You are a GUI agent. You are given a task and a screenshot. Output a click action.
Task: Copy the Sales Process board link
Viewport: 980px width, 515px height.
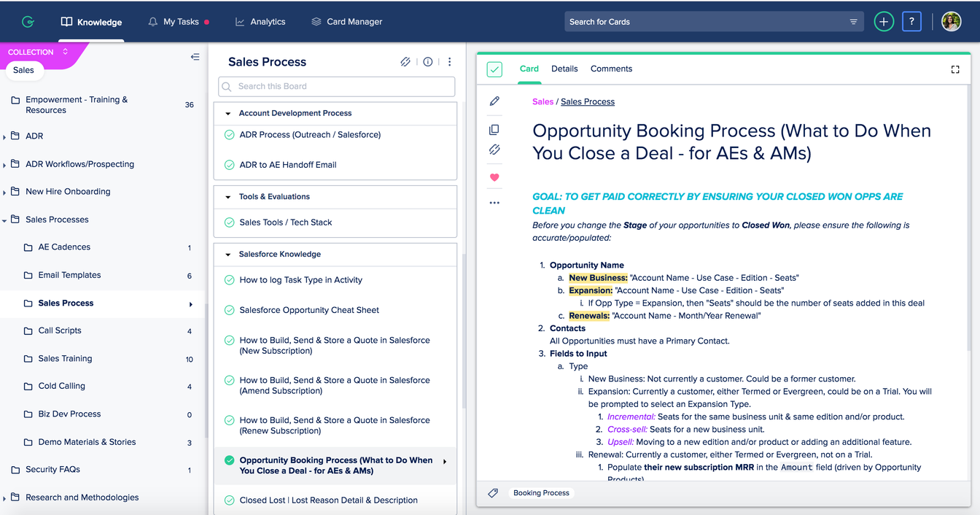405,62
